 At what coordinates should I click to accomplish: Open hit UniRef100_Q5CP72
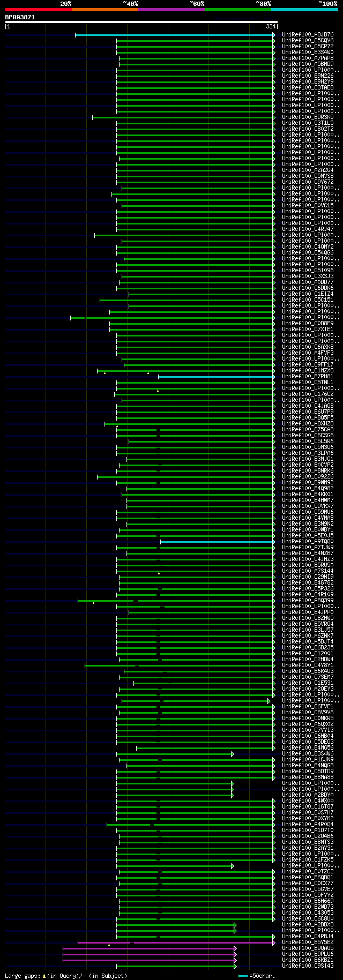(x=308, y=47)
